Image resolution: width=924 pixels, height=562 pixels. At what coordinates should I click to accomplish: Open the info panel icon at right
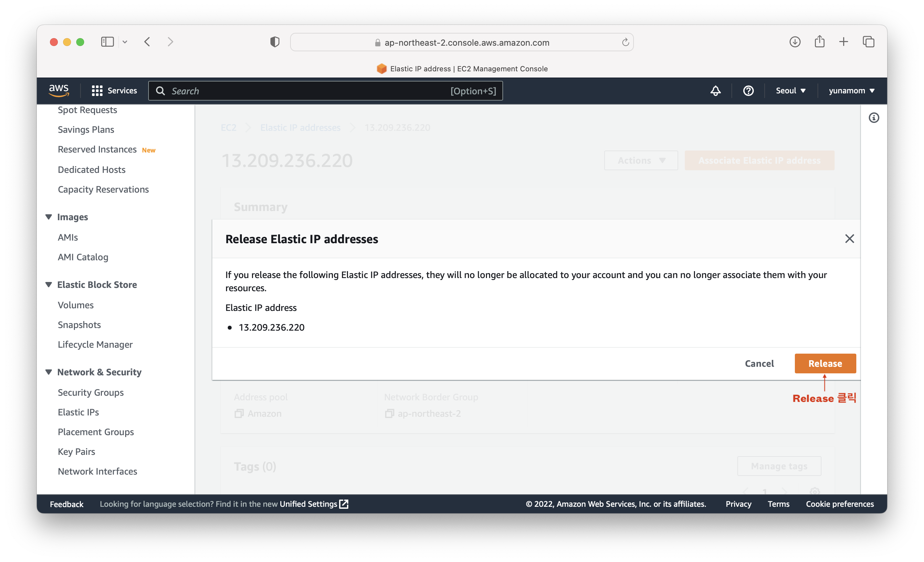874,118
